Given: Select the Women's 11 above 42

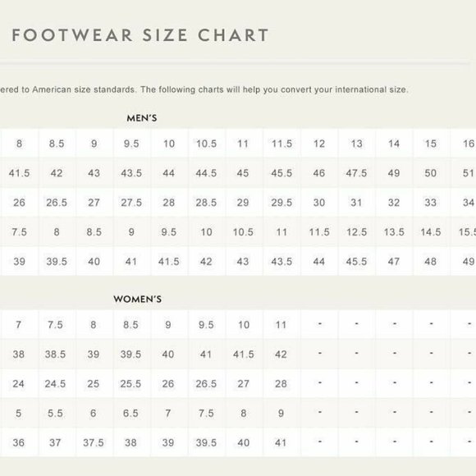Looking at the screenshot, I should (281, 325).
